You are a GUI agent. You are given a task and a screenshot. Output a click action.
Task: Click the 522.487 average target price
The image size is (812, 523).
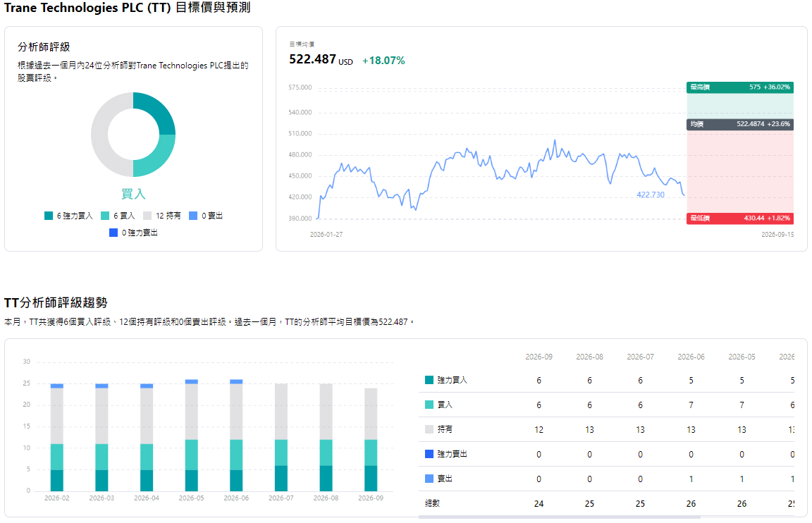(312, 59)
